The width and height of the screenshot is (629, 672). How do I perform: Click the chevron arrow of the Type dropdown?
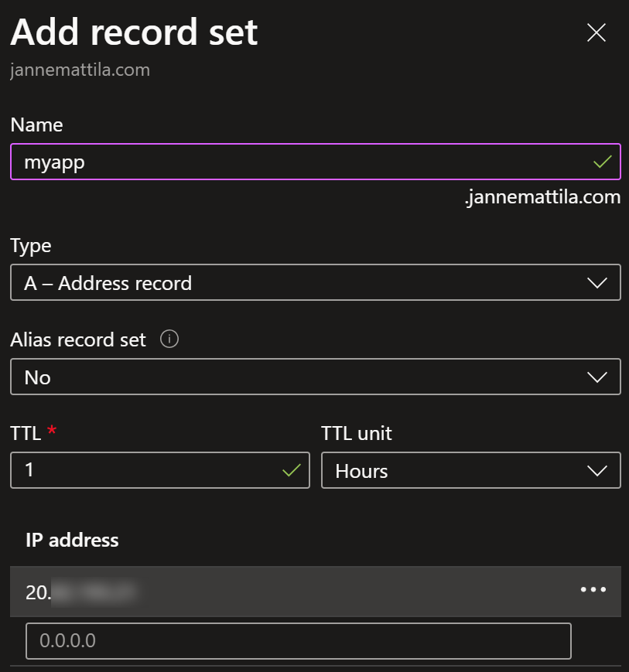pos(597,283)
